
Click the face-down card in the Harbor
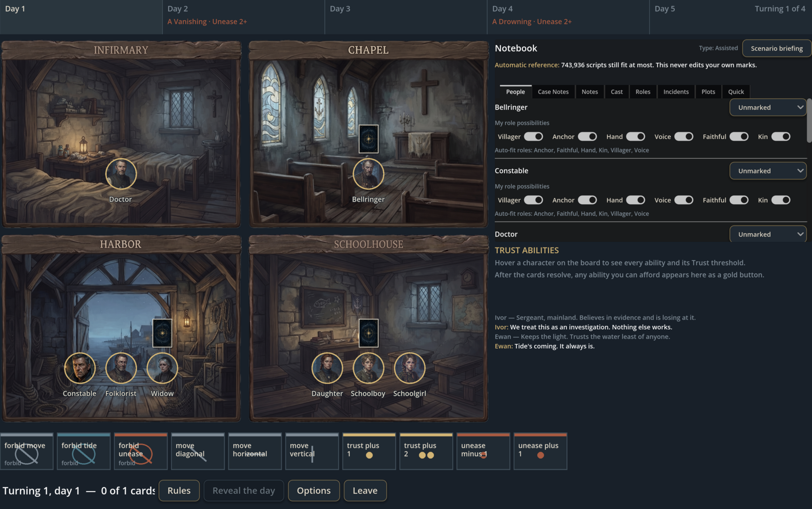[x=162, y=333]
